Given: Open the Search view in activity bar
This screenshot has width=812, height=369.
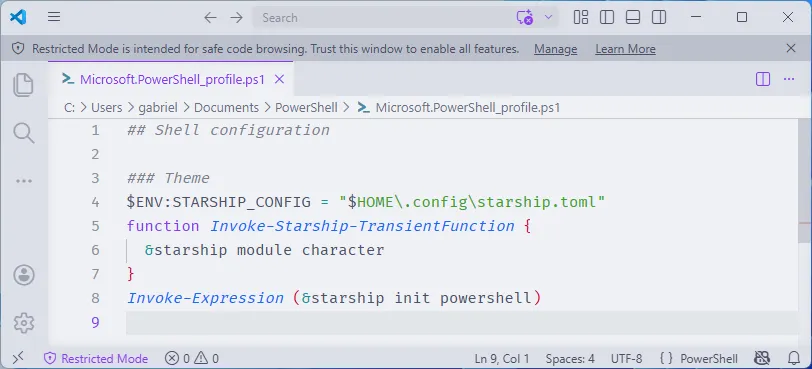Looking at the screenshot, I should [x=24, y=133].
